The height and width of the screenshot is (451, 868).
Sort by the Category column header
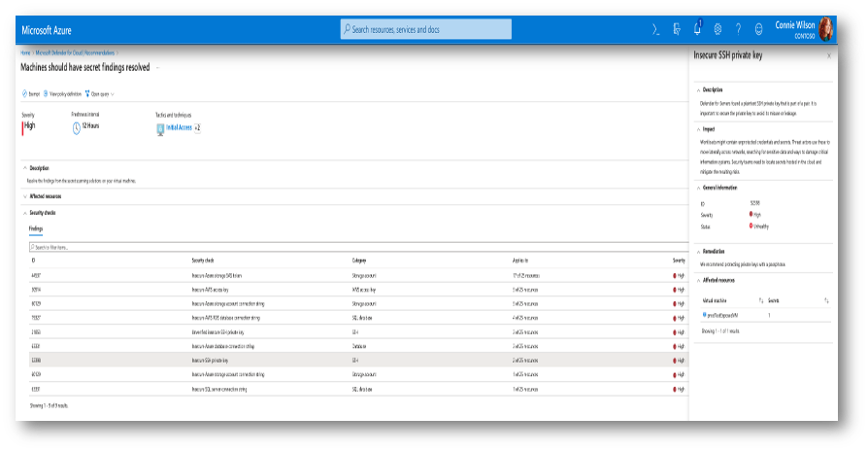pyautogui.click(x=358, y=260)
